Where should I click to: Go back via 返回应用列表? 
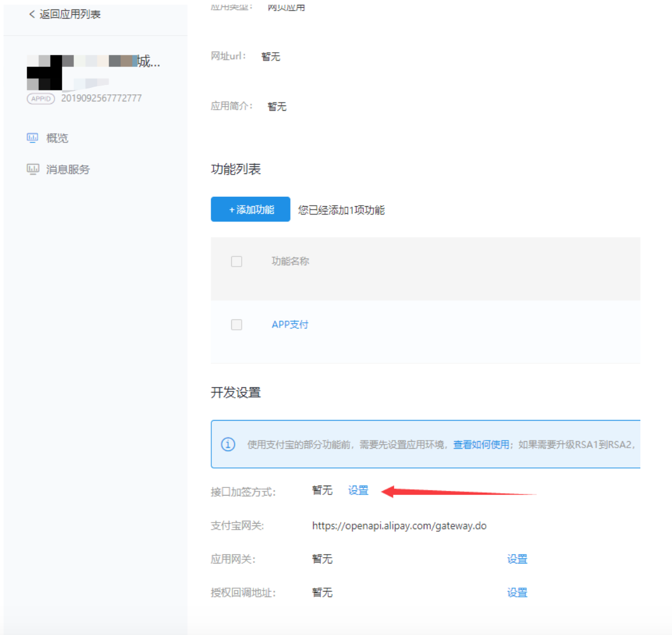click(70, 14)
